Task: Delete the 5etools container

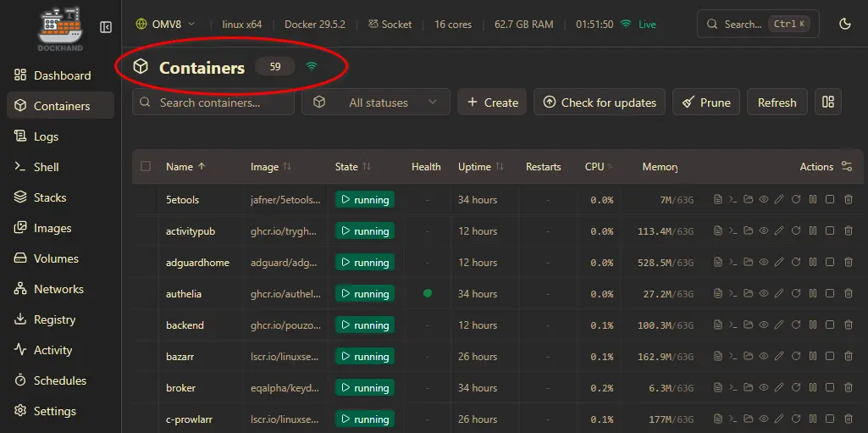Action: click(x=848, y=199)
